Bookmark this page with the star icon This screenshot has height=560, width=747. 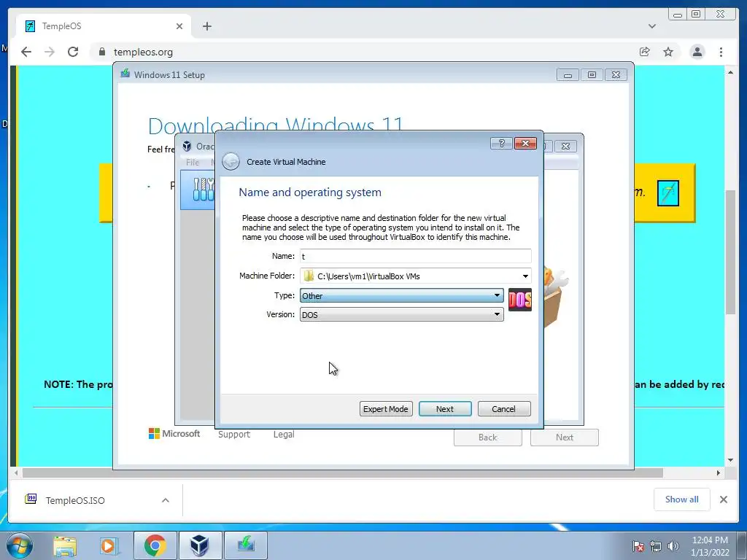pos(668,52)
